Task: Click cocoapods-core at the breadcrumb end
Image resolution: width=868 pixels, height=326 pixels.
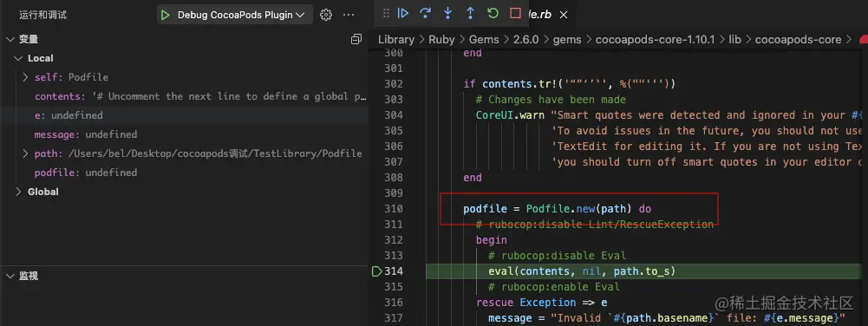Action: 798,39
